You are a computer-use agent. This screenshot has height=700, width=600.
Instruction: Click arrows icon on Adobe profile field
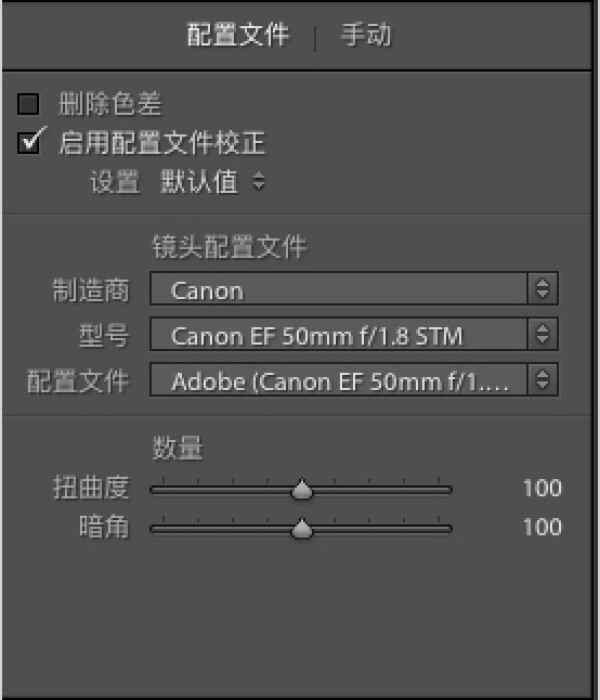tap(543, 380)
